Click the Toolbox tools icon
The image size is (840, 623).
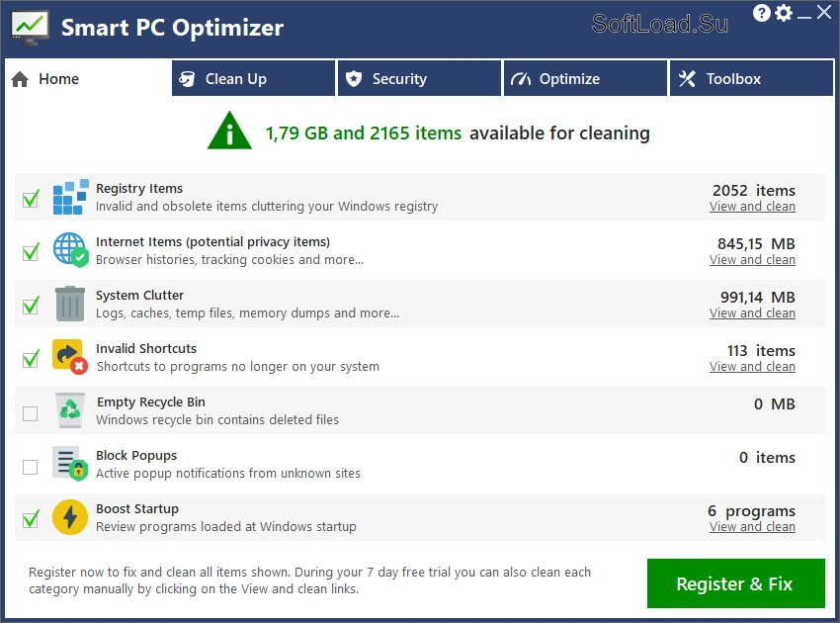coord(687,79)
